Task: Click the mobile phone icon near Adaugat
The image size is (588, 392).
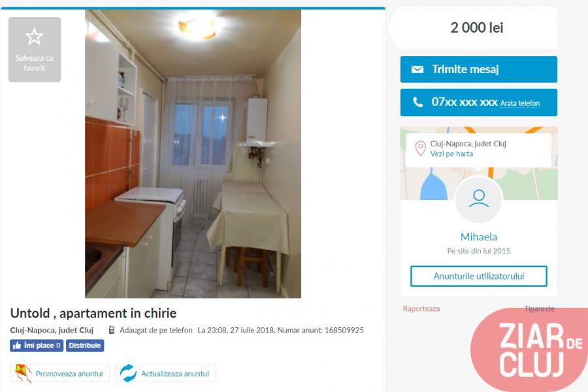Action: click(x=111, y=330)
